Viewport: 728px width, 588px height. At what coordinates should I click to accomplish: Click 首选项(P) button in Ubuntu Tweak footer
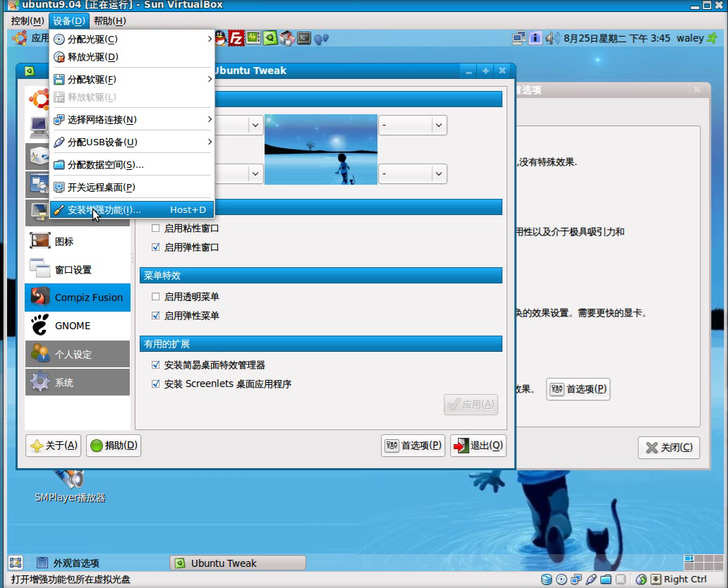click(x=413, y=446)
